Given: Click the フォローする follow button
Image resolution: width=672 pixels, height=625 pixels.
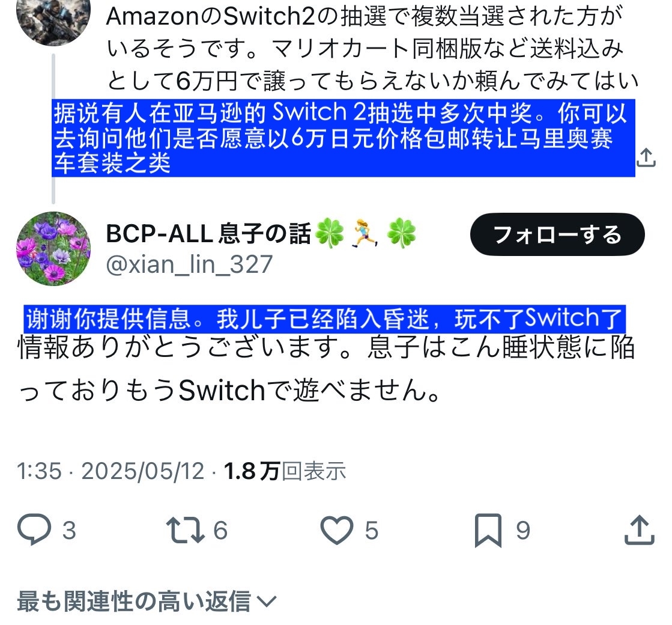Looking at the screenshot, I should click(557, 234).
